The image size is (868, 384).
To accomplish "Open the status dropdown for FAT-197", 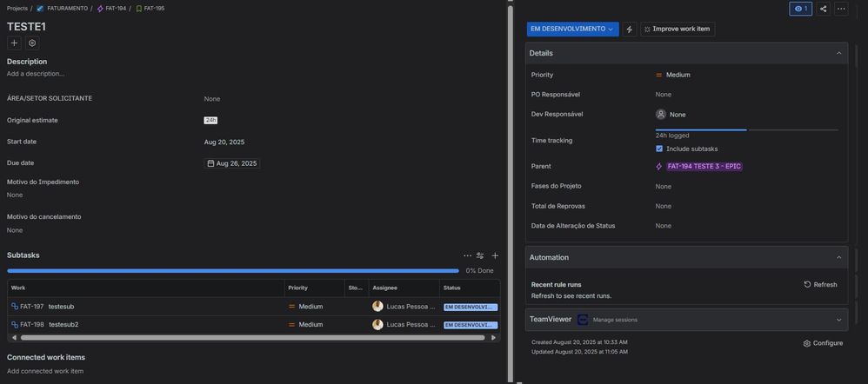I will pyautogui.click(x=471, y=307).
